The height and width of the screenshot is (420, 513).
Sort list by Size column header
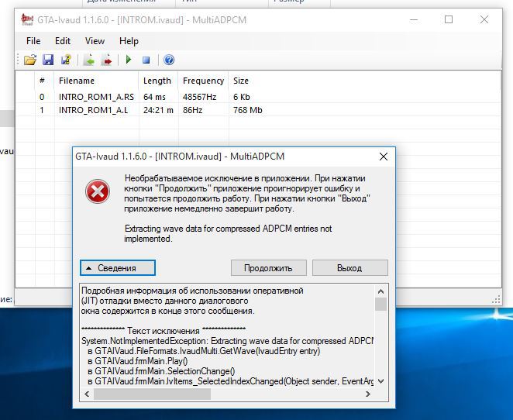(x=241, y=81)
